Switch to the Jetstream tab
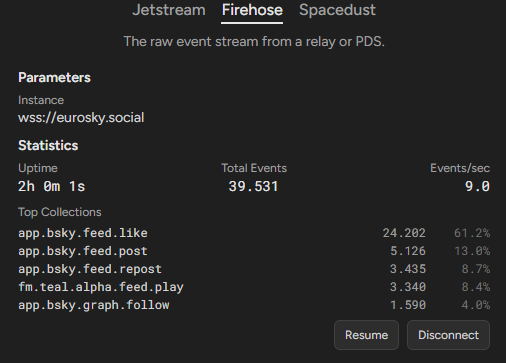Screen dimensions: 506x363 point(169,10)
